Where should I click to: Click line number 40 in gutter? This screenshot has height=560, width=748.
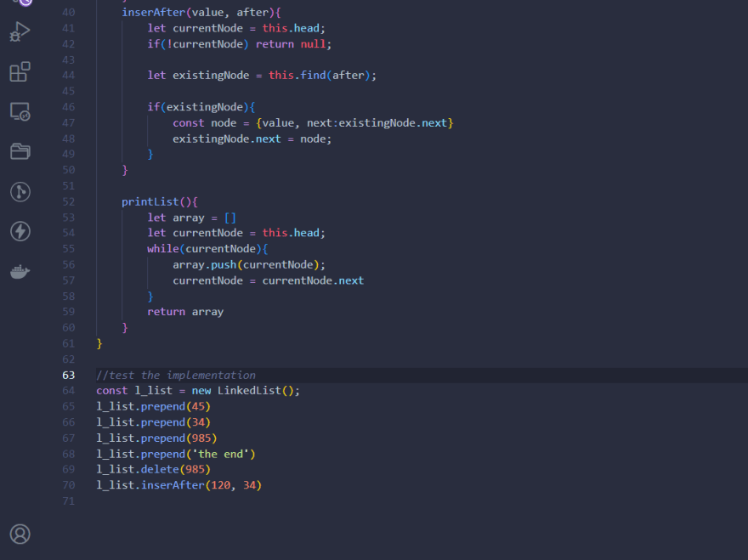69,13
